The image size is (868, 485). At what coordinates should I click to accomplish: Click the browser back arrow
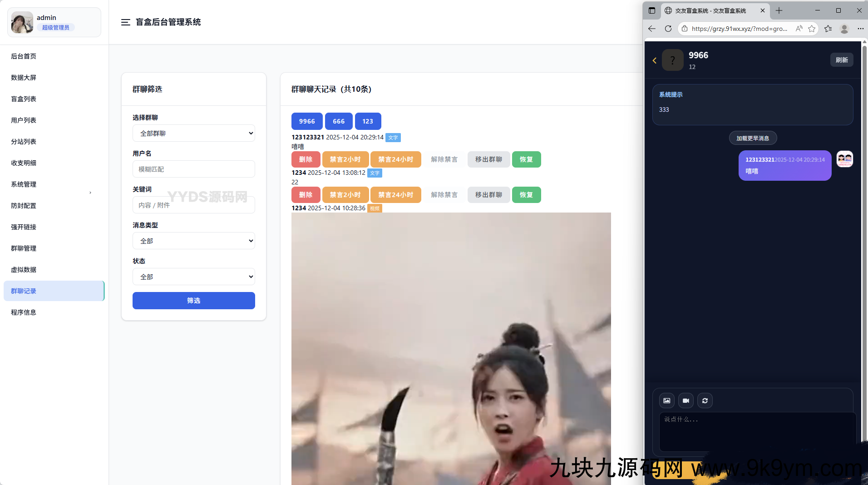pos(652,29)
